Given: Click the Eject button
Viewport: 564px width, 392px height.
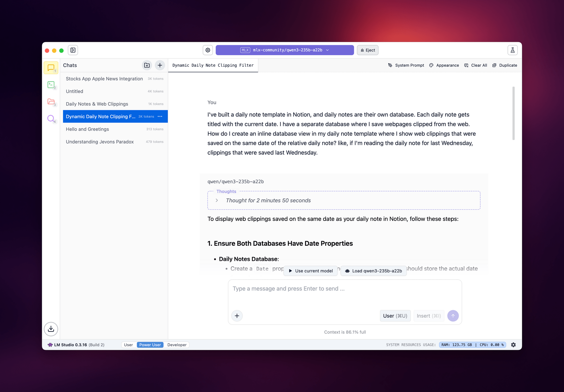Looking at the screenshot, I should [368, 50].
